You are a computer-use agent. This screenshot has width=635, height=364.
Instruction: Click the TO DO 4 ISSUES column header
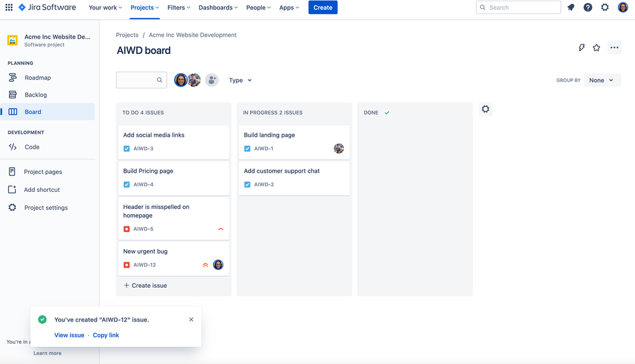coord(143,112)
